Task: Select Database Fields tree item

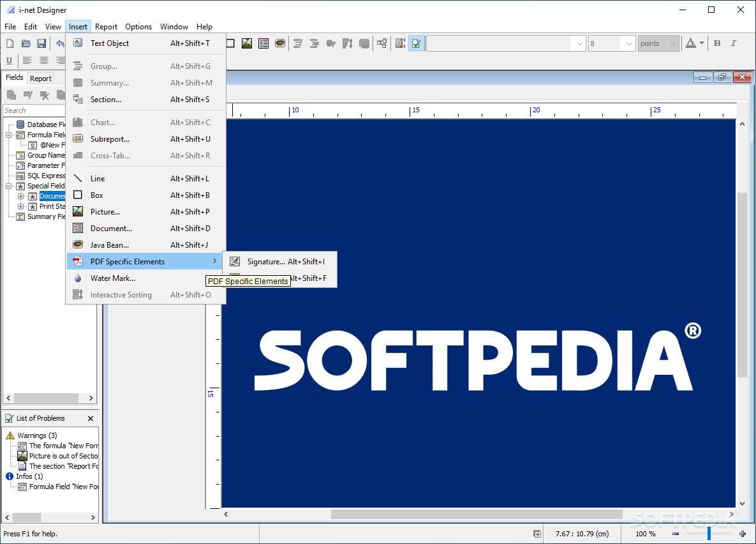Action: click(45, 125)
